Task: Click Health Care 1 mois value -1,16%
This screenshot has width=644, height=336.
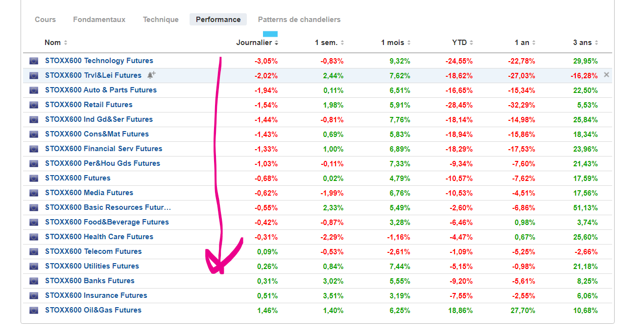Action: click(399, 237)
